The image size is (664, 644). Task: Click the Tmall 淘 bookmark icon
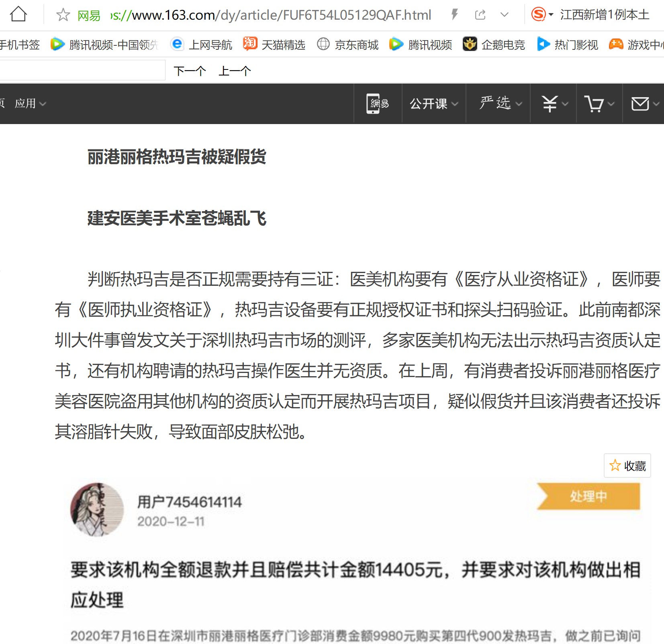pyautogui.click(x=250, y=43)
